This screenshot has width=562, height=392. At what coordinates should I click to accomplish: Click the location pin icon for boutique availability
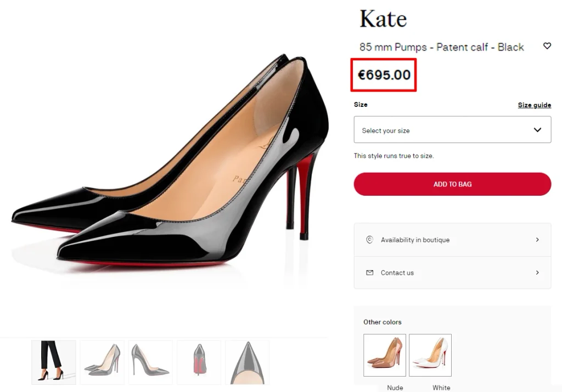[369, 240]
